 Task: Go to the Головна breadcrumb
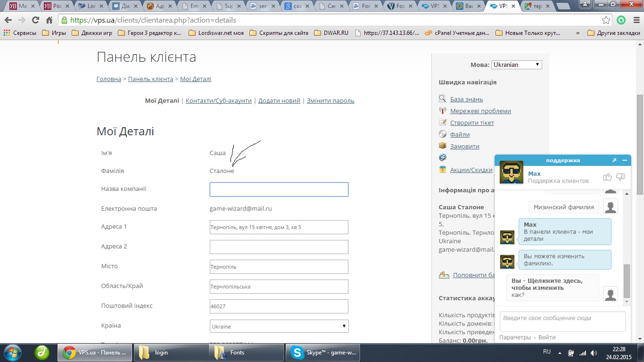(109, 79)
